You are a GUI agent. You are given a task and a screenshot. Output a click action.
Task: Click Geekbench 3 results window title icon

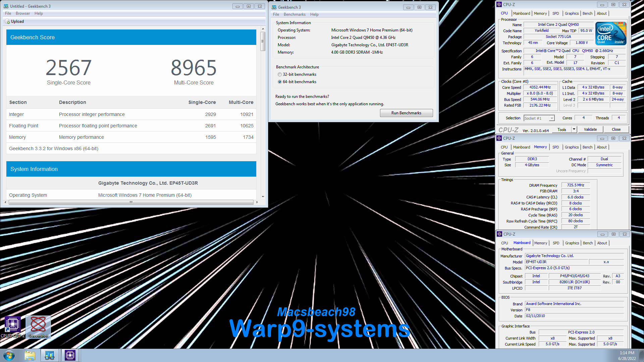point(6,6)
